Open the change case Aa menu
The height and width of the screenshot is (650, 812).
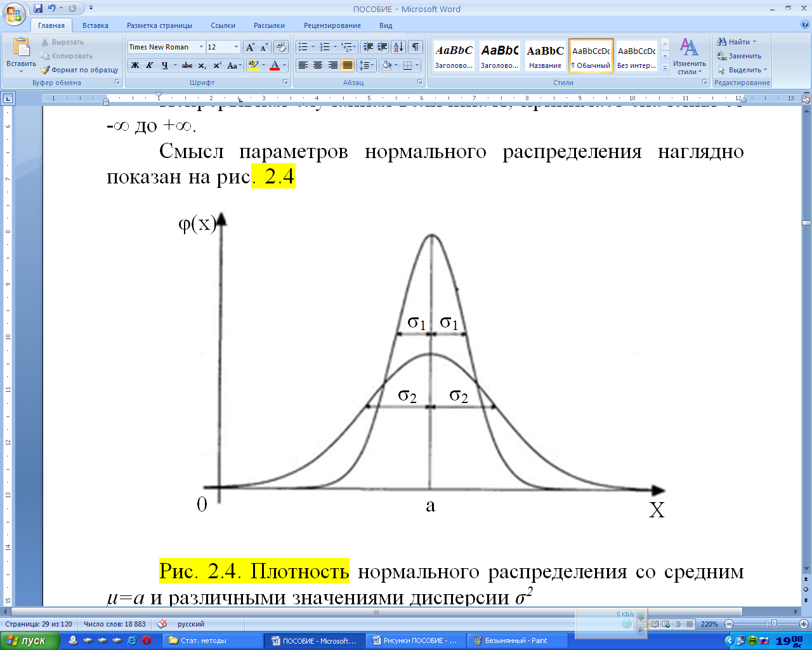(234, 65)
